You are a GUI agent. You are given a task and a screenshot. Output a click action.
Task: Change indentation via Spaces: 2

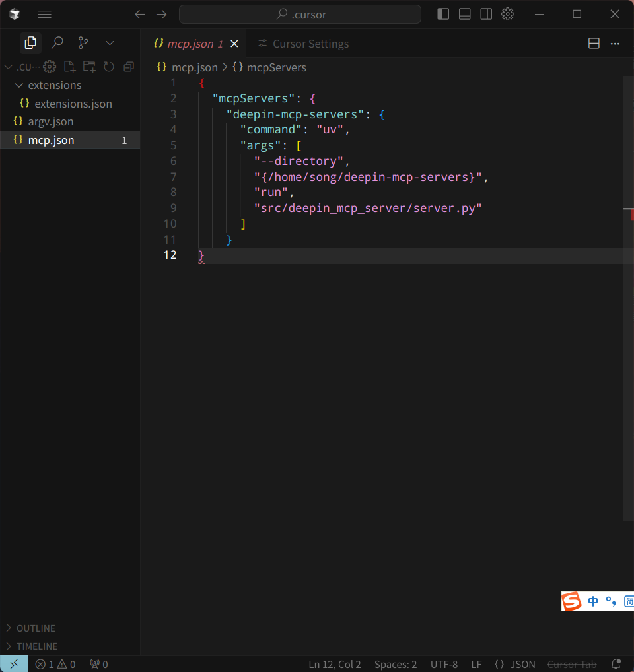point(395,664)
